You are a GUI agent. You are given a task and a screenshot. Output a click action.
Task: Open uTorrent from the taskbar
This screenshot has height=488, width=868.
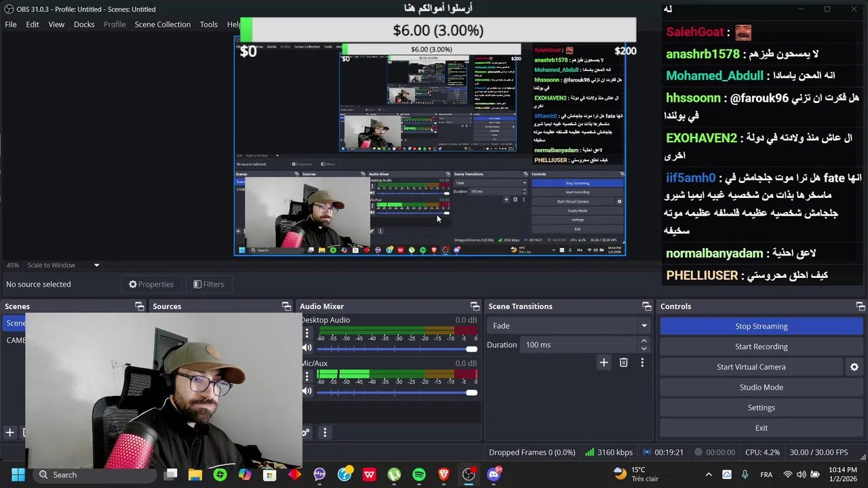394,474
